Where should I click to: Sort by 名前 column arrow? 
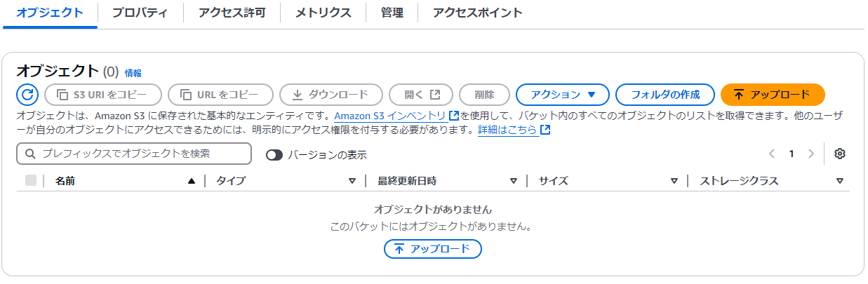(192, 181)
